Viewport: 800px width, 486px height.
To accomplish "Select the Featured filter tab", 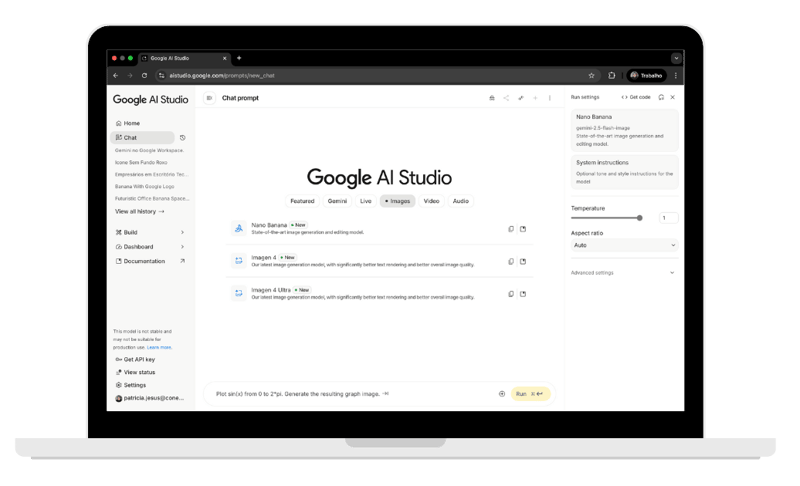I will [303, 201].
